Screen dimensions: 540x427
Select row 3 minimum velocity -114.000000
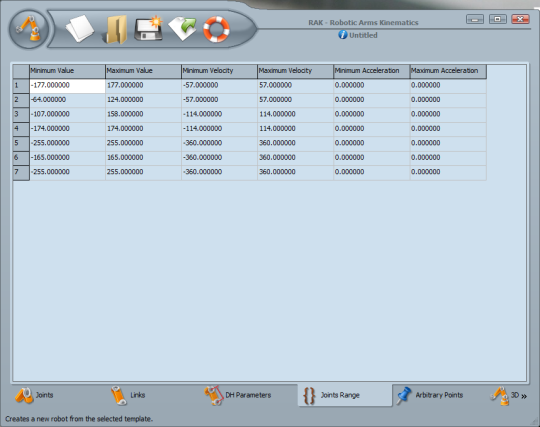pos(219,115)
